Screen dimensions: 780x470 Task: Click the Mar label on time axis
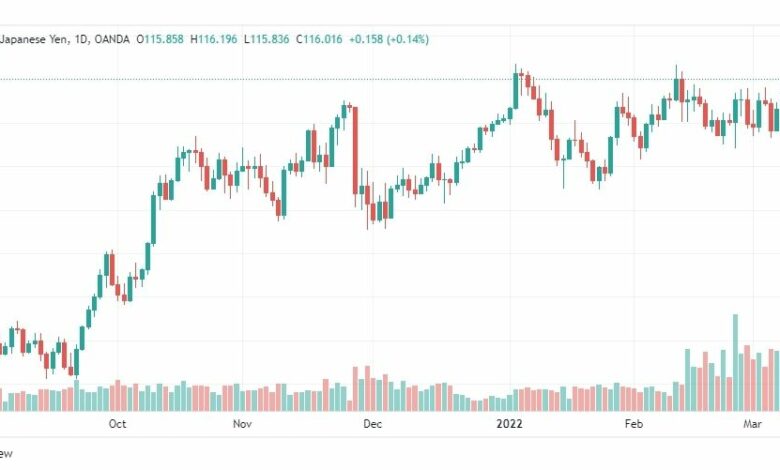coord(753,424)
